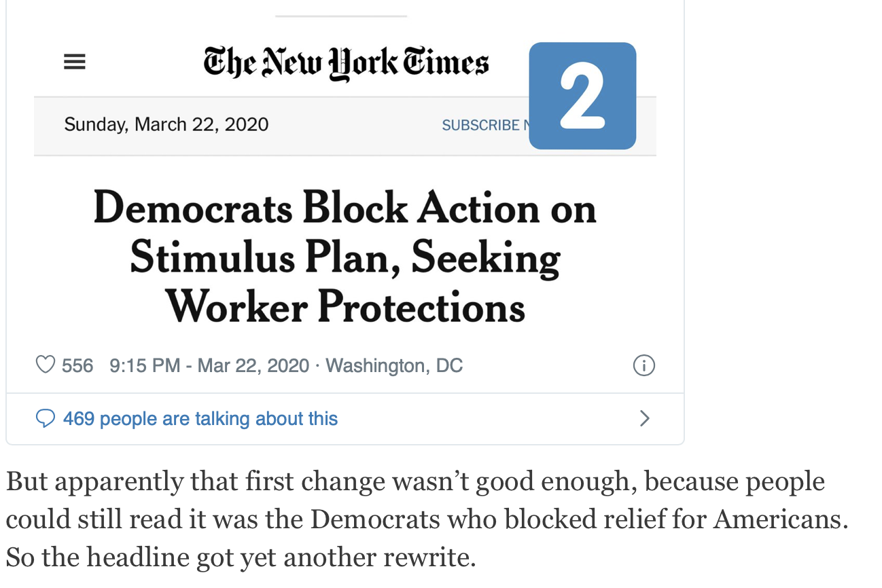Open the 'Democrats Block Action' headline

click(345, 208)
